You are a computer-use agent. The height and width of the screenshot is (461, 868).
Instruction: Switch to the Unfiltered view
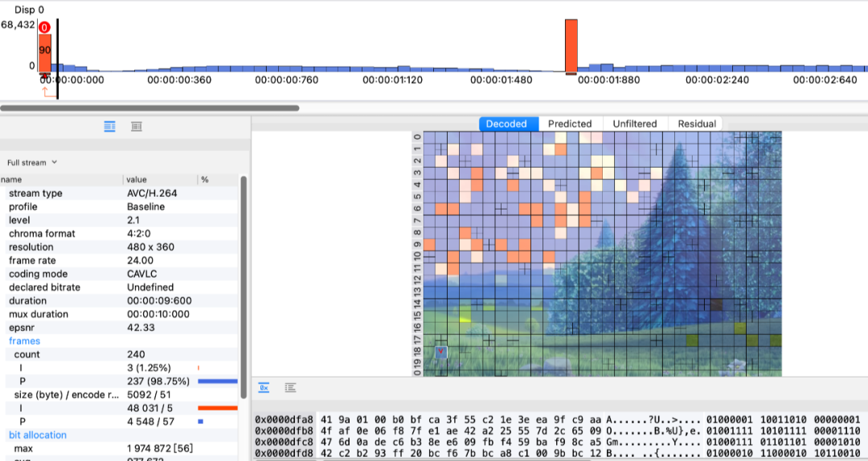(634, 124)
